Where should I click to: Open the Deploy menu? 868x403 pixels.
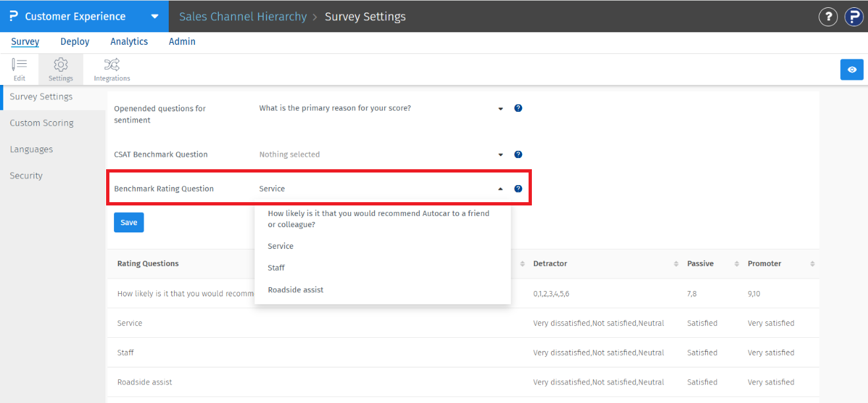[74, 41]
